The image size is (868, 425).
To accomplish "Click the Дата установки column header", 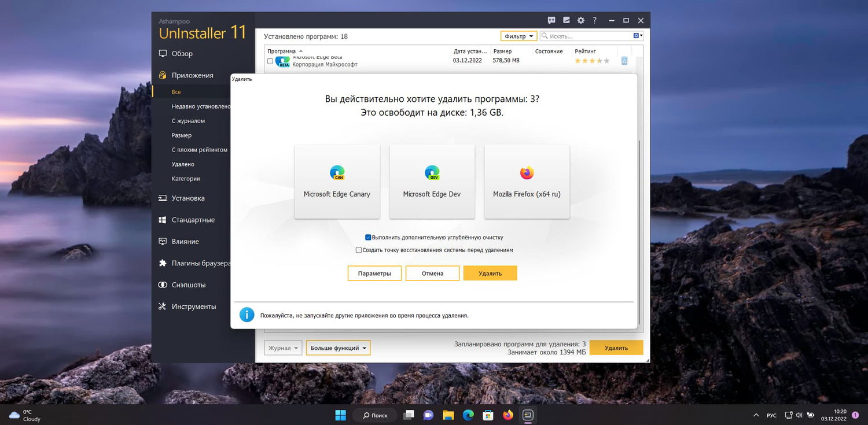I will coord(471,51).
